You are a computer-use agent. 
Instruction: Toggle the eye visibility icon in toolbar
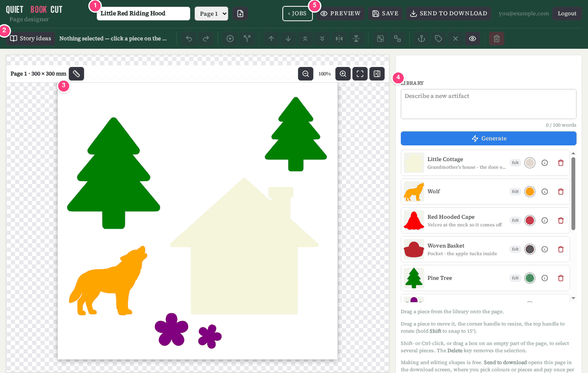tap(472, 38)
